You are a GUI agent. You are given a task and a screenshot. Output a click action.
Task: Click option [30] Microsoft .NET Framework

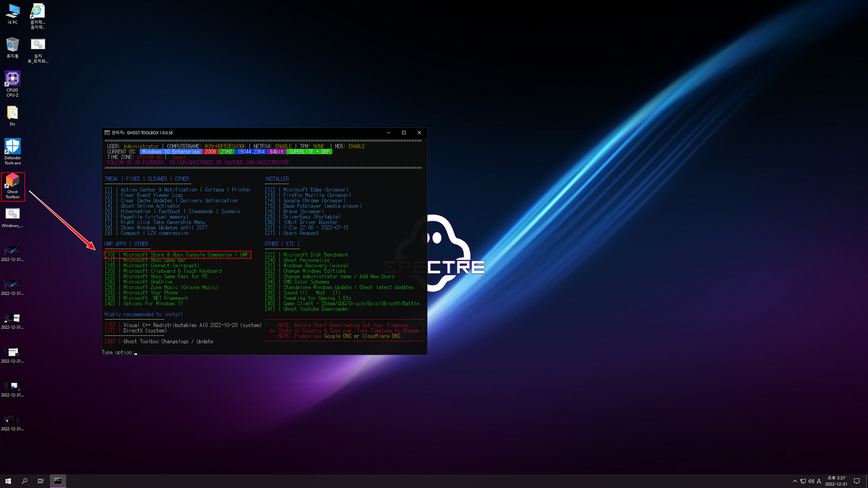(x=147, y=298)
